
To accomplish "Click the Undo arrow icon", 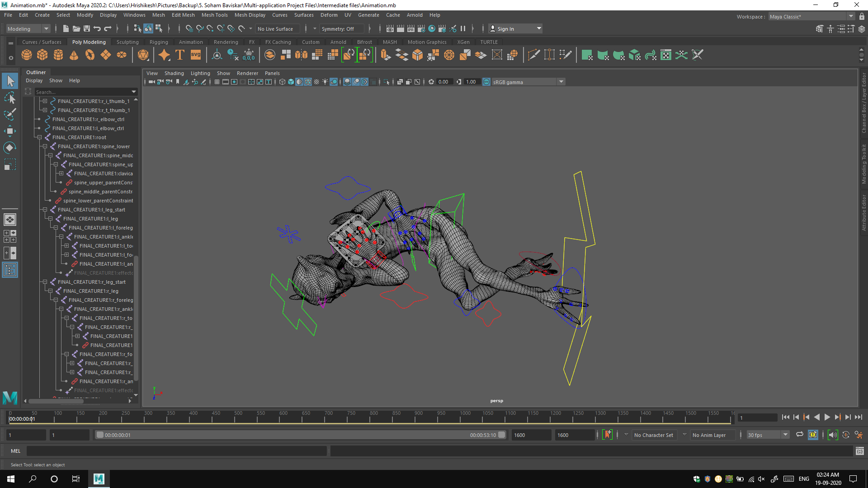I will click(97, 28).
